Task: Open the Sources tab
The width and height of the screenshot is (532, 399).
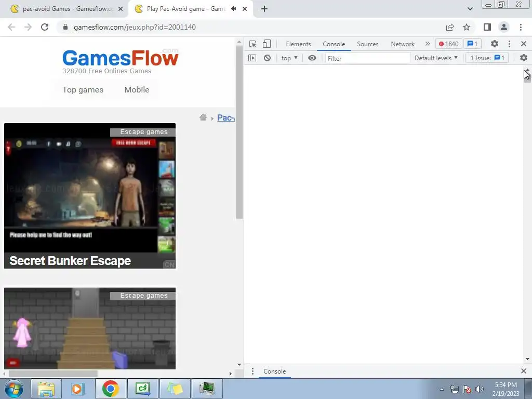Action: click(x=367, y=44)
